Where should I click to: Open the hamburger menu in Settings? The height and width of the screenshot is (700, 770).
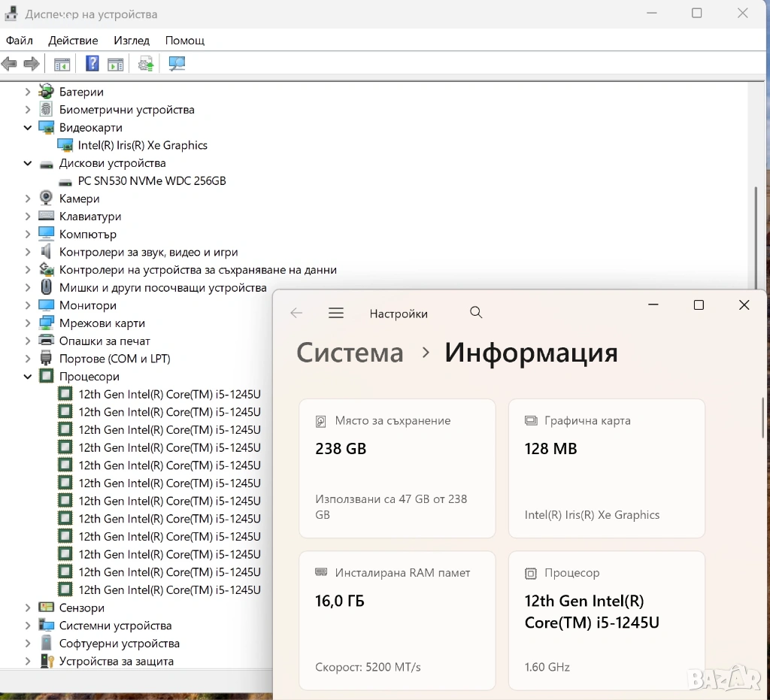click(336, 314)
